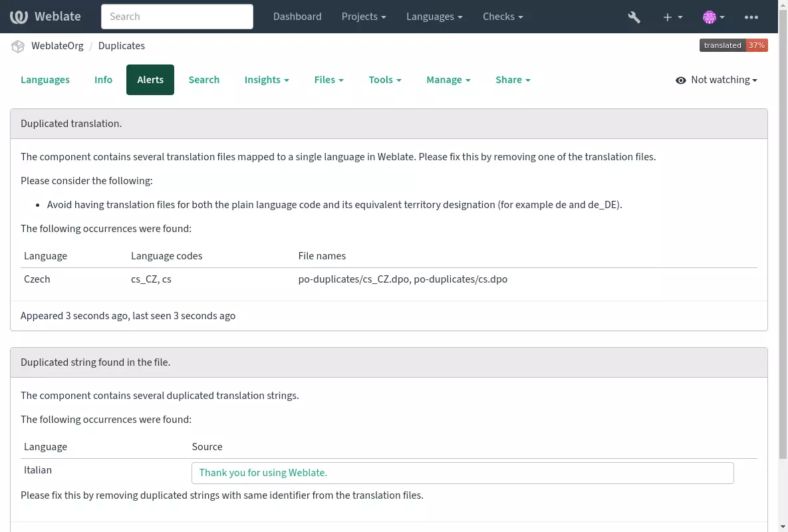Screen dimensions: 788x532
Task: Focus the Search input field
Action: pyautogui.click(x=177, y=17)
